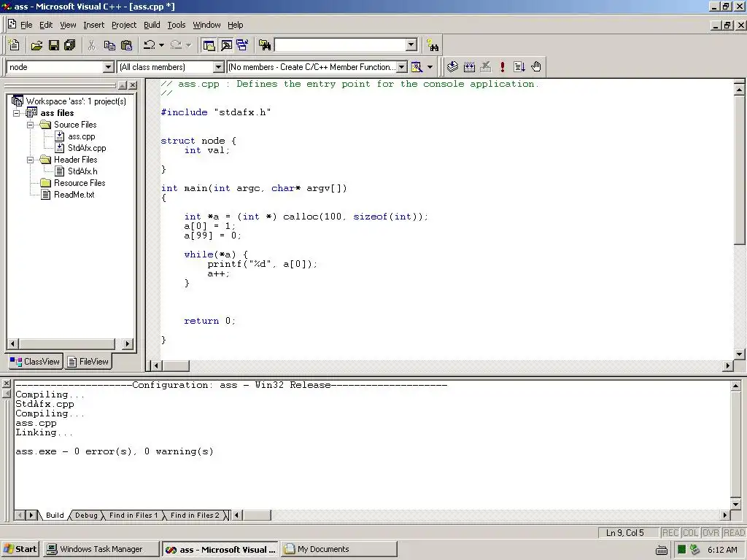The height and width of the screenshot is (560, 747).
Task: Open the Help menu
Action: coord(235,25)
